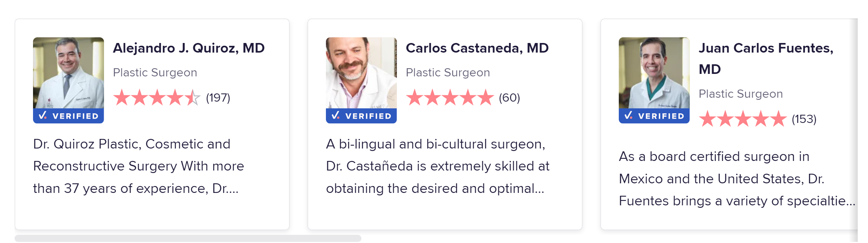
Task: Click Juan Carlos Fuentes's profile photo
Action: pyautogui.click(x=654, y=73)
